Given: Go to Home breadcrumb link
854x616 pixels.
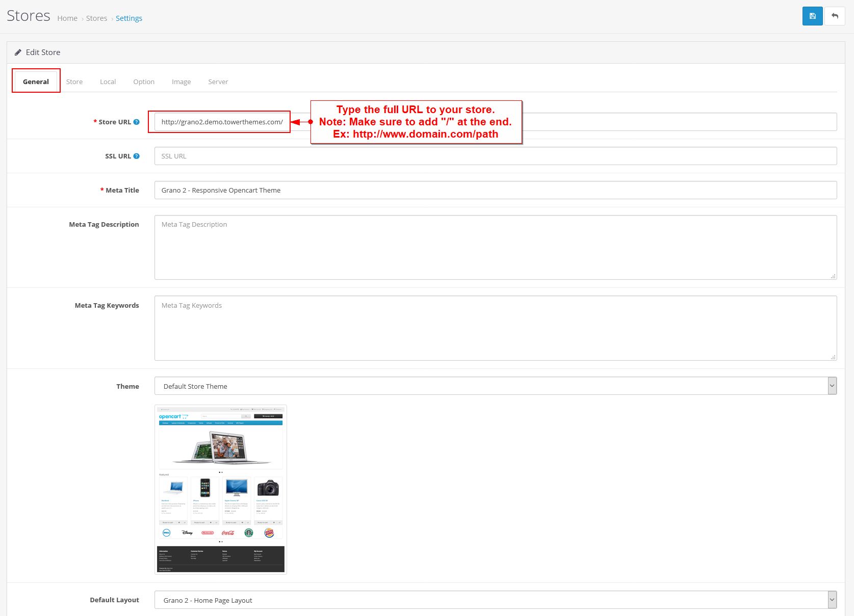Looking at the screenshot, I should [67, 18].
